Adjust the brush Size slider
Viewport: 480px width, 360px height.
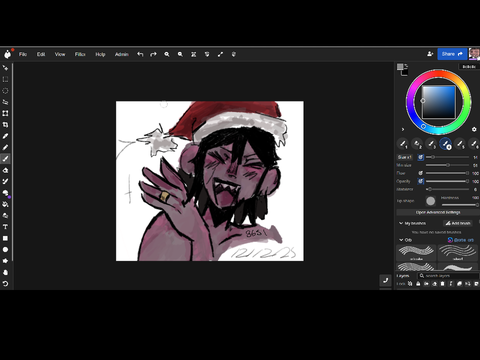[447, 157]
